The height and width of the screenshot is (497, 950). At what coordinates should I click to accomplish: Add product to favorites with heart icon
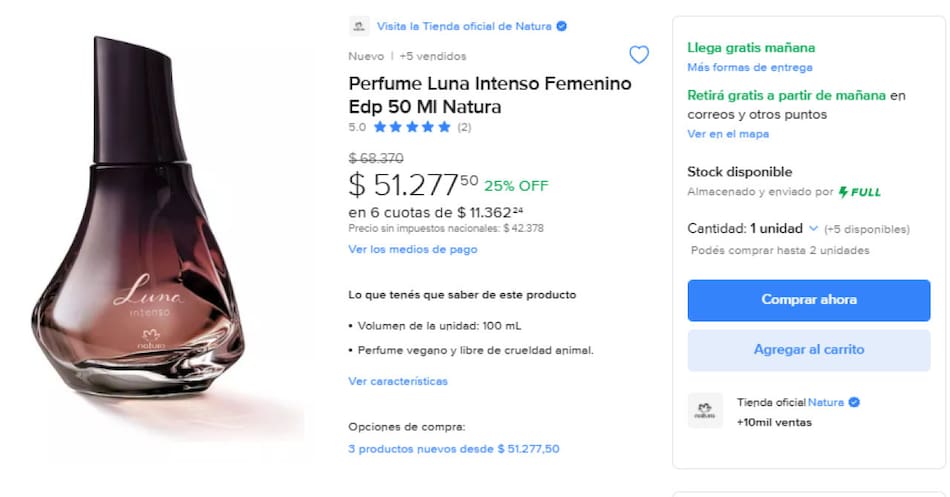click(x=638, y=55)
